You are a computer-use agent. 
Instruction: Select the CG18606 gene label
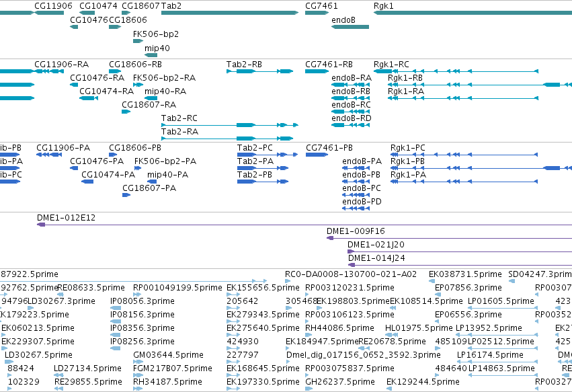[x=128, y=19]
